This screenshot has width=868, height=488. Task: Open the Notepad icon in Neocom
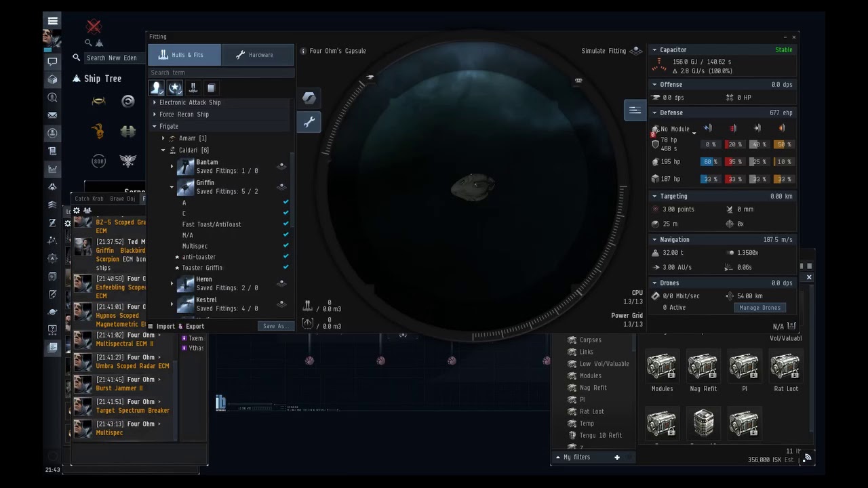click(x=52, y=294)
